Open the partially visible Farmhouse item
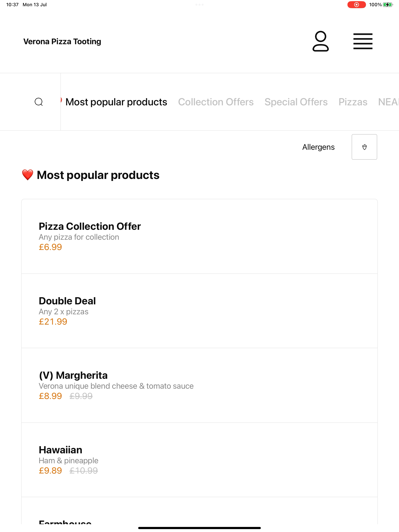 click(199, 511)
